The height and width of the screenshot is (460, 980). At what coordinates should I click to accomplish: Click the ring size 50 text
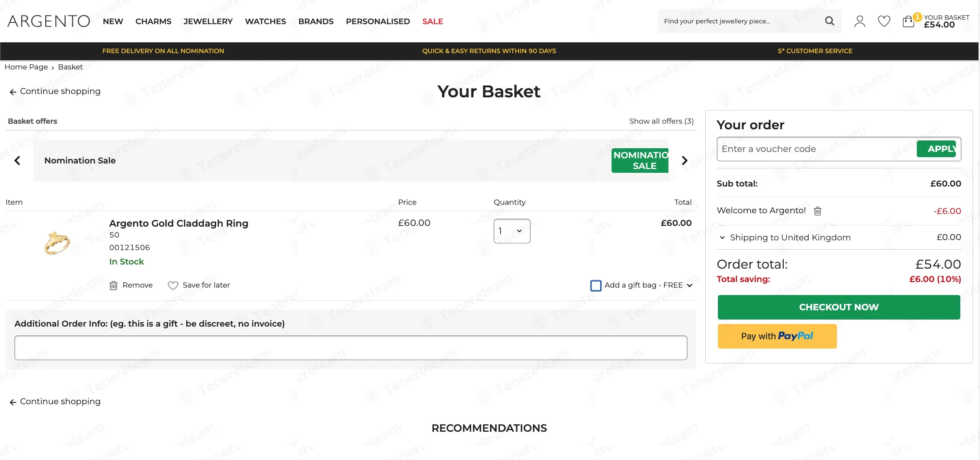(114, 235)
